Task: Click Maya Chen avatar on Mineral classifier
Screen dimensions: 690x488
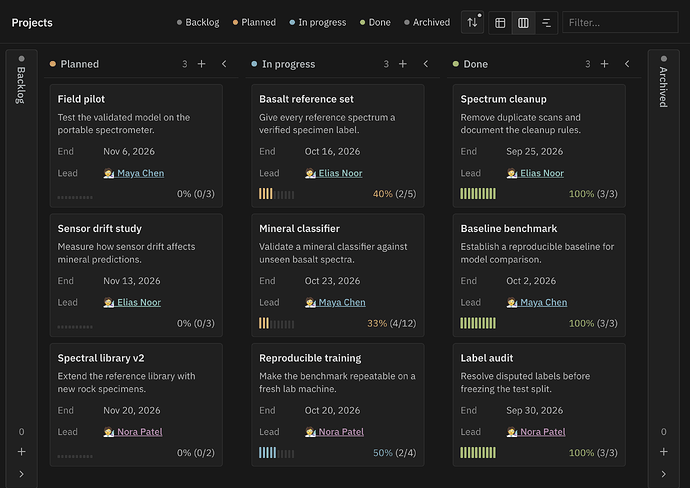Action: click(x=310, y=302)
